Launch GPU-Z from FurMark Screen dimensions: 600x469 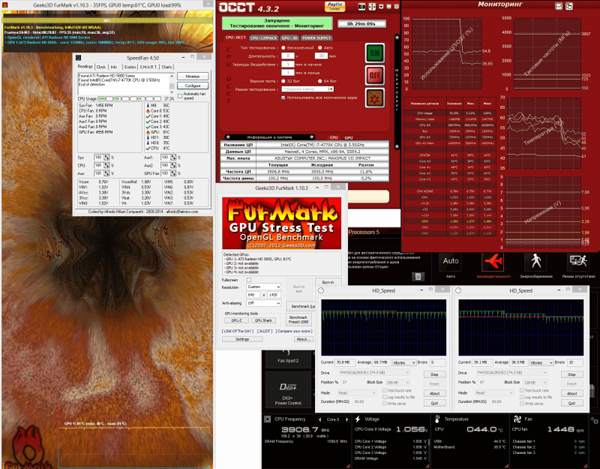(236, 321)
